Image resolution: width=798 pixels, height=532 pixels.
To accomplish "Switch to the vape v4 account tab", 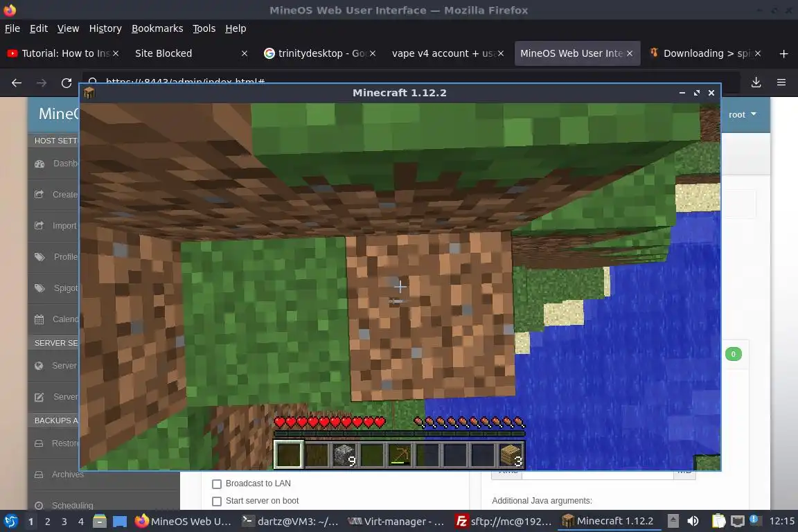I will (448, 53).
